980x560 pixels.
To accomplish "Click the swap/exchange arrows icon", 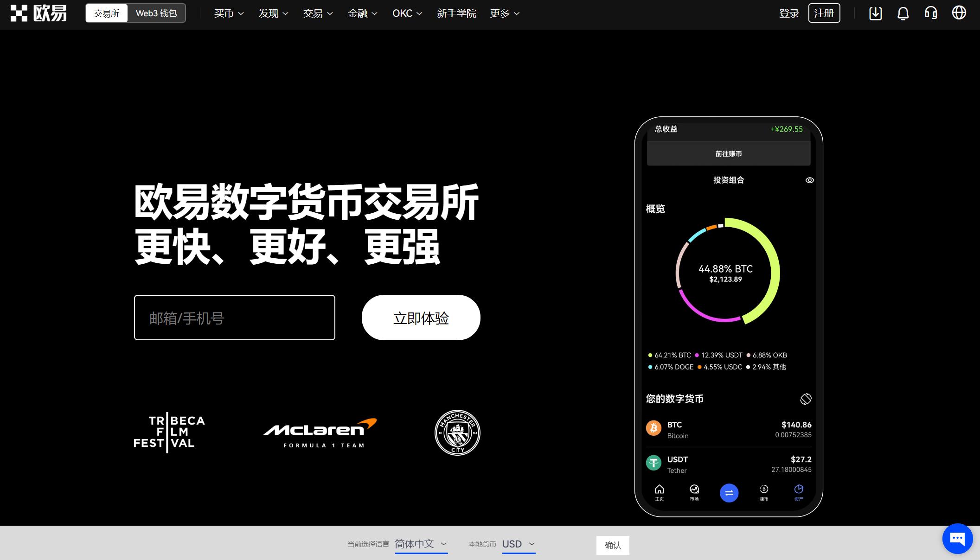I will pos(729,493).
